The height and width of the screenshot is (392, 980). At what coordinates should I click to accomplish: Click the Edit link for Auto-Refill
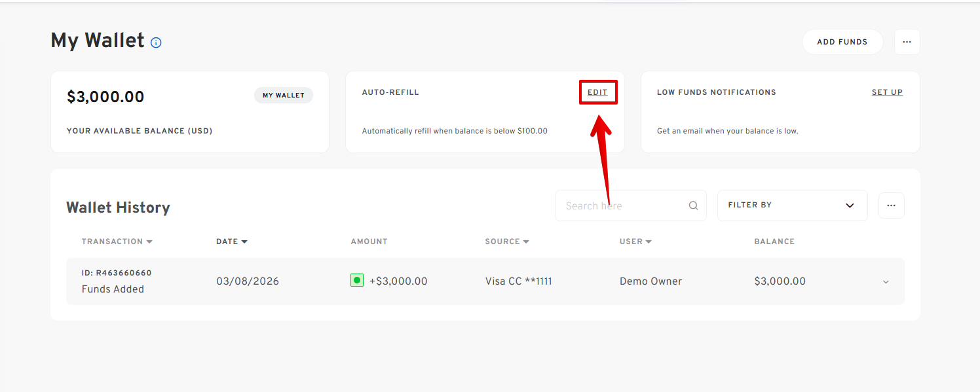click(x=597, y=92)
